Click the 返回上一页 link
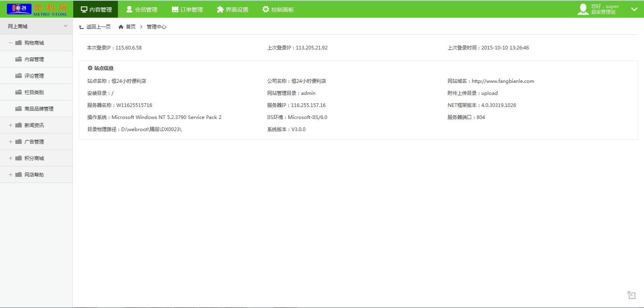644x308 pixels. [98, 27]
